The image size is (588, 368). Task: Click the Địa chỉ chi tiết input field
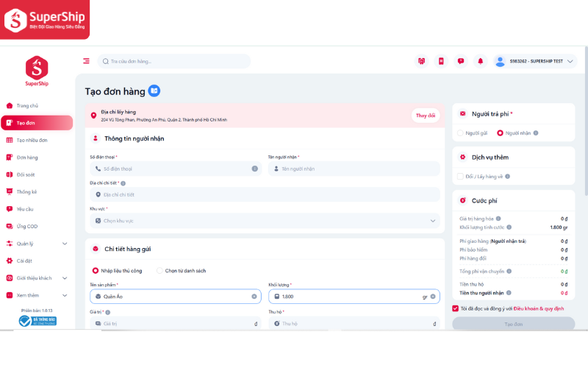coord(265,194)
